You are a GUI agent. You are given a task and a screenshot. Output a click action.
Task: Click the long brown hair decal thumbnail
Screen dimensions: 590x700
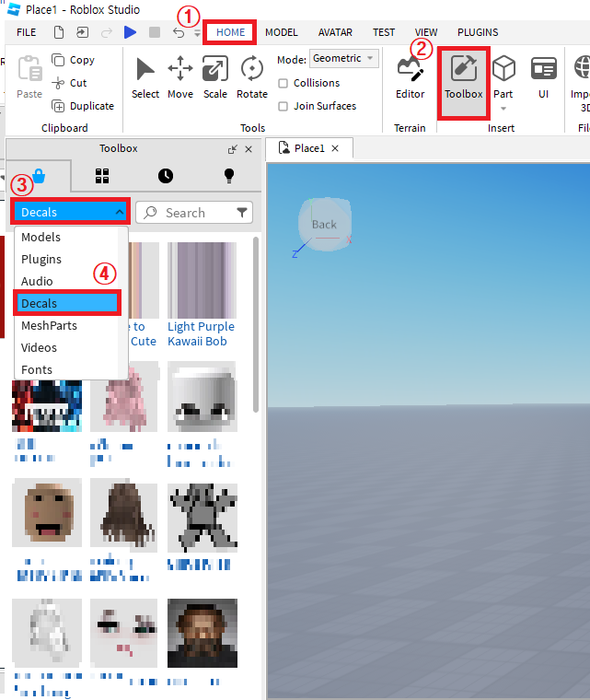(124, 512)
